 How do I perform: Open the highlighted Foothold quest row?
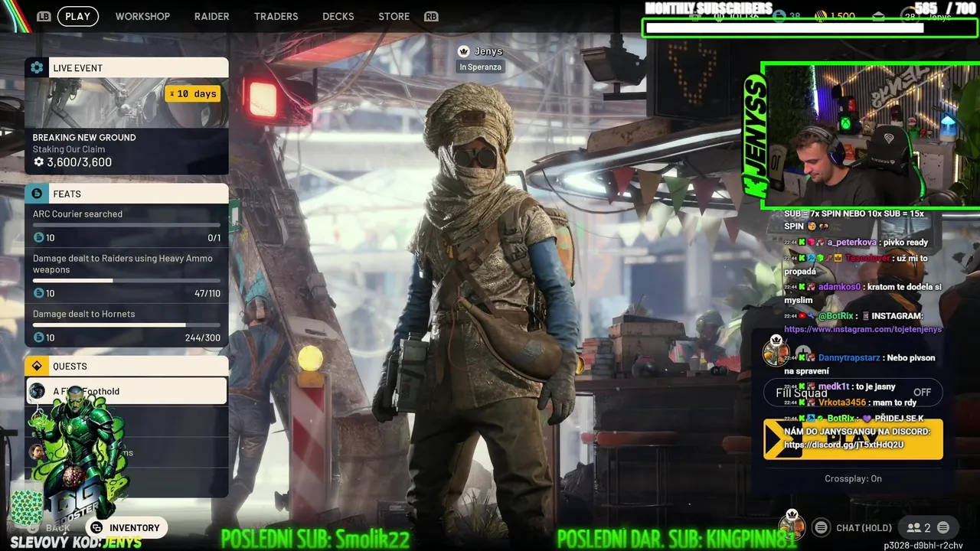tap(126, 391)
